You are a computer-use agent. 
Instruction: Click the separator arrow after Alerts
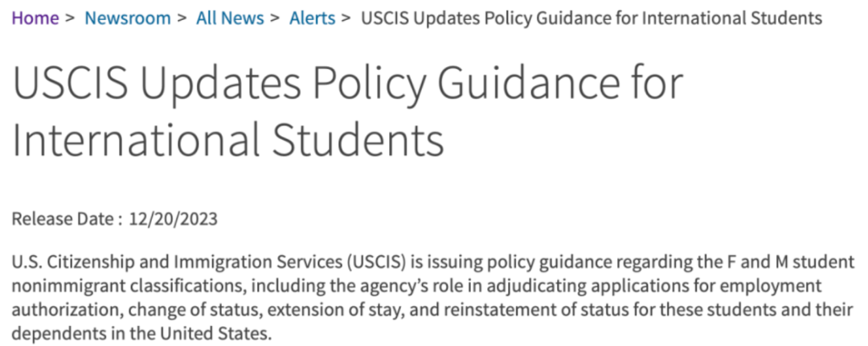tap(346, 18)
